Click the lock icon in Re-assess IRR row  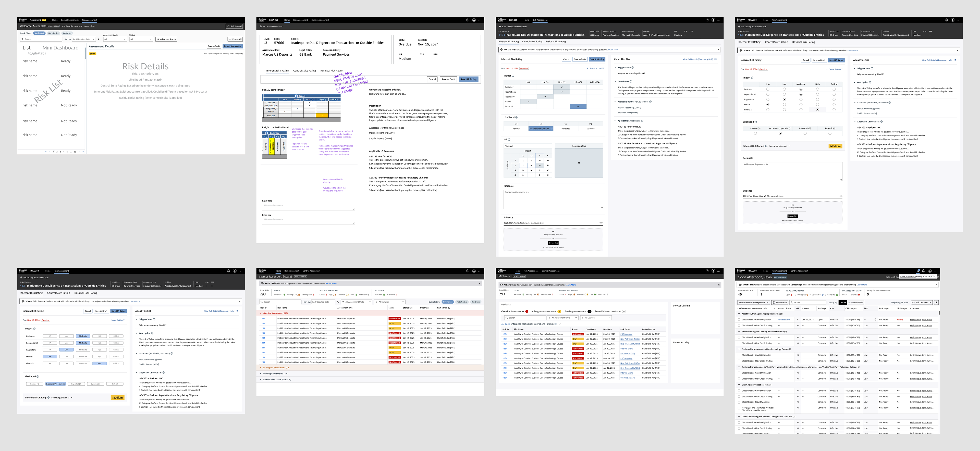(x=875, y=319)
